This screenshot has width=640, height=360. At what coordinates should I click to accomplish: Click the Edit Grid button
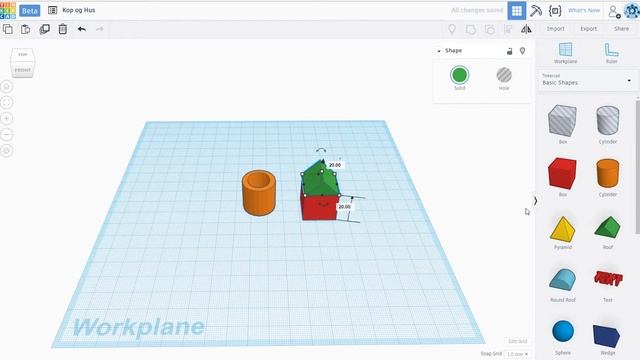518,341
